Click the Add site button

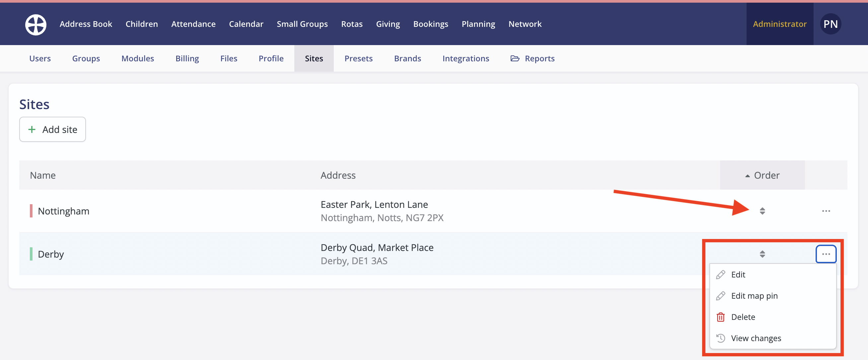point(52,130)
